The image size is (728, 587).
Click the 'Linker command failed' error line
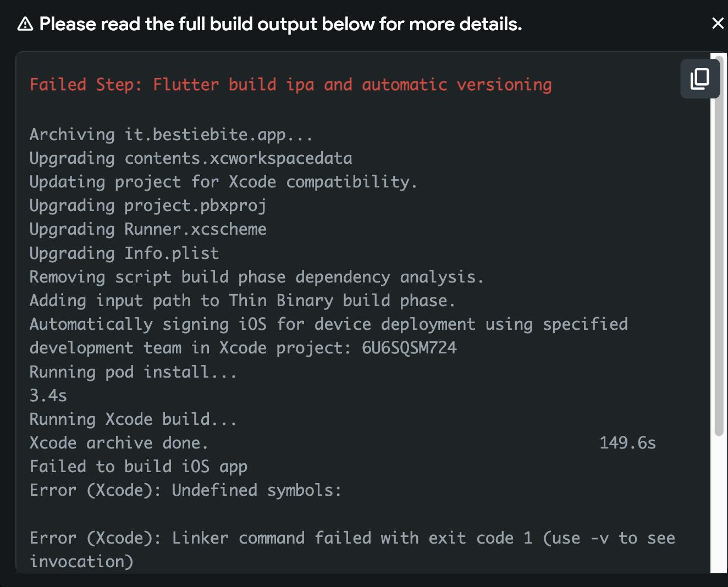(352, 550)
